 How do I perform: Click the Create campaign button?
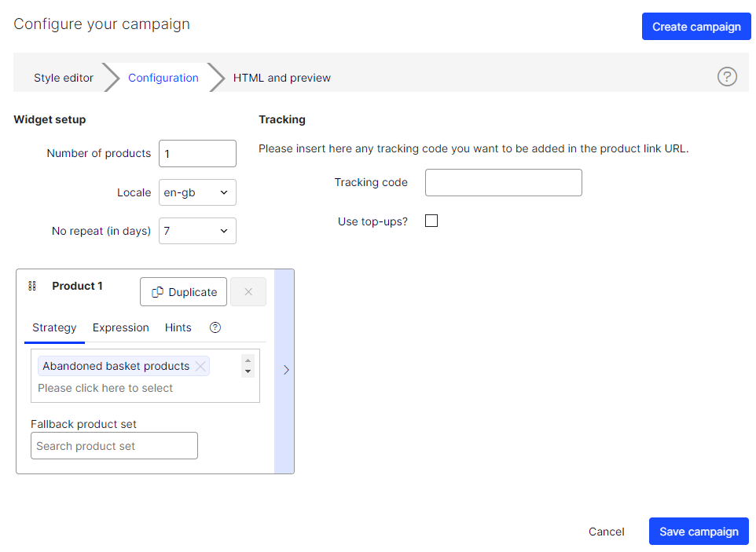(x=696, y=27)
